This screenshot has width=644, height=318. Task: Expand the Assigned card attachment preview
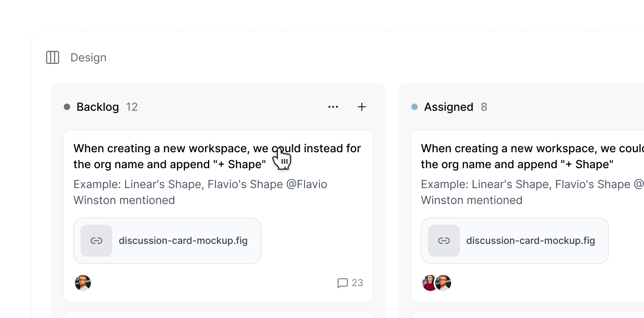tap(514, 241)
